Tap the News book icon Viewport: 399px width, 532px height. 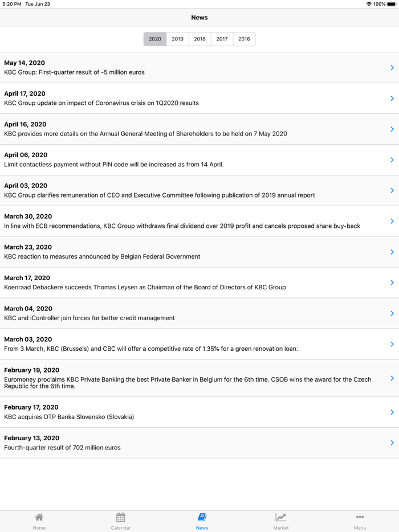tap(202, 517)
